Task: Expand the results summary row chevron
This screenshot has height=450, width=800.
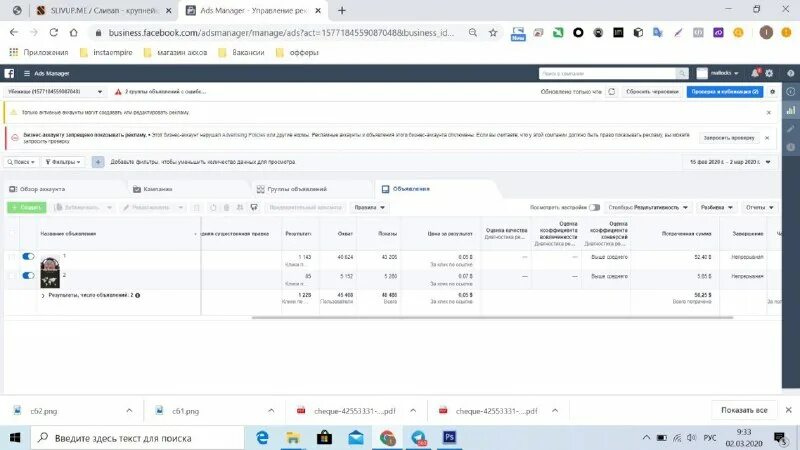Action: pyautogui.click(x=43, y=295)
